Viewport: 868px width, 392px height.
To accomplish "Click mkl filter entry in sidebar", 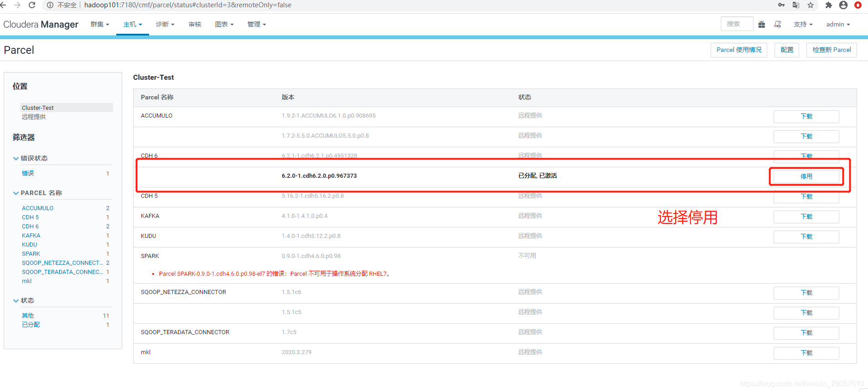I will tap(27, 281).
